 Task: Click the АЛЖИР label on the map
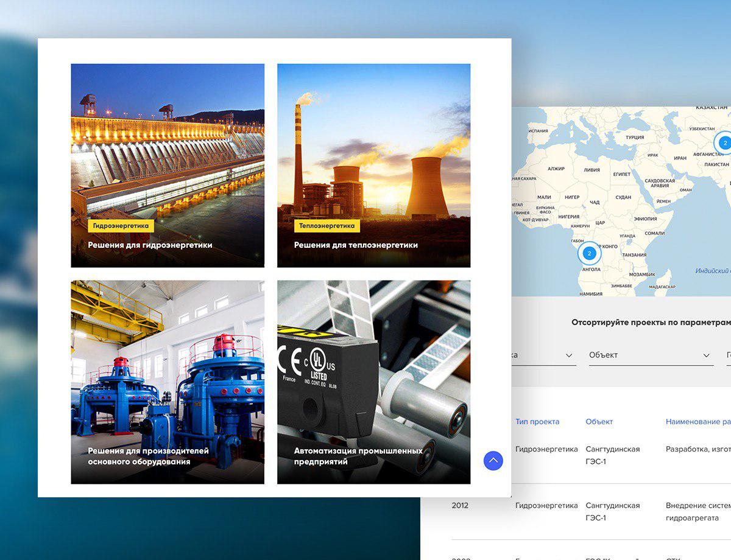[x=556, y=169]
